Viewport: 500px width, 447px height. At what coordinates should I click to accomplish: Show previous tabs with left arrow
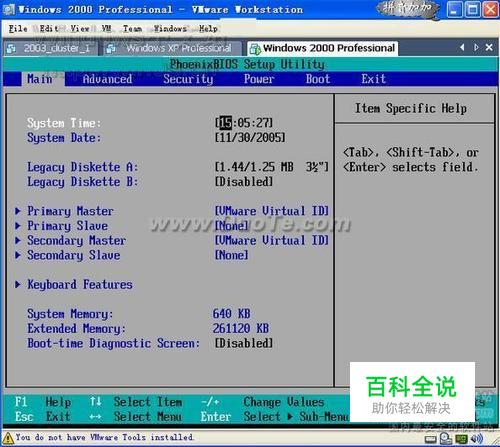pos(462,47)
